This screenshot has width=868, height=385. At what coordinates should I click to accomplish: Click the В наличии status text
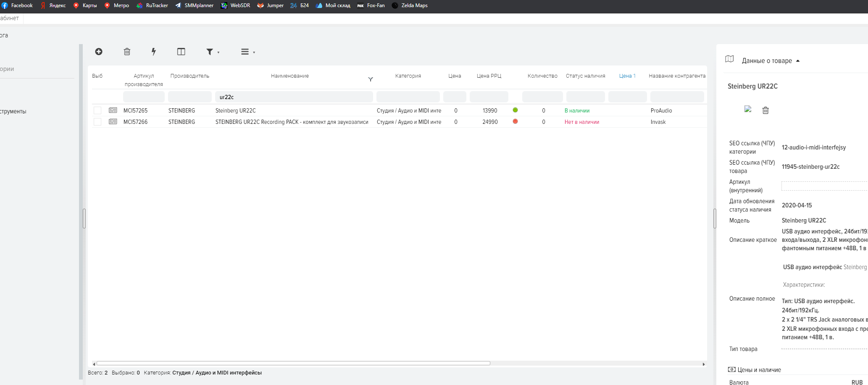point(577,110)
